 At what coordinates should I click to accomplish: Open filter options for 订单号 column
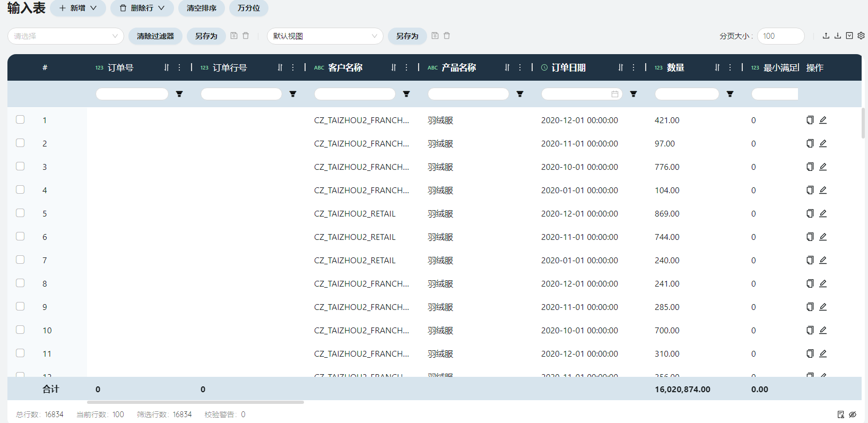click(179, 94)
